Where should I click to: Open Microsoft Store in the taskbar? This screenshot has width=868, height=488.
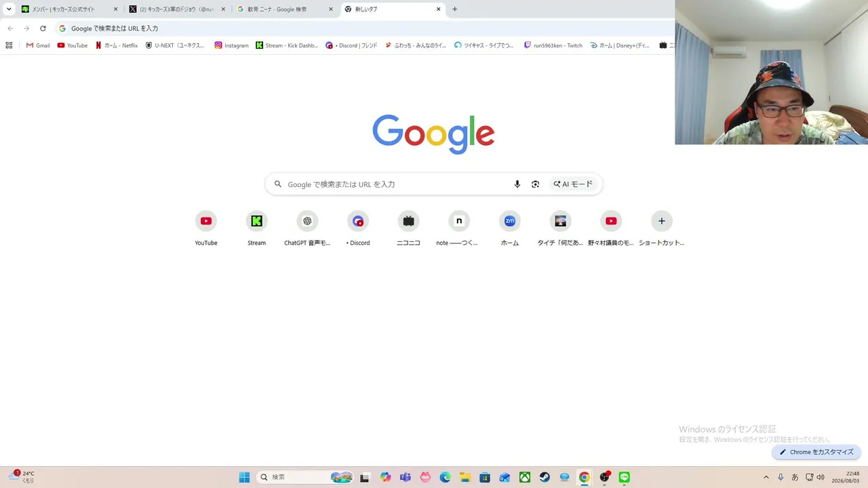(485, 477)
